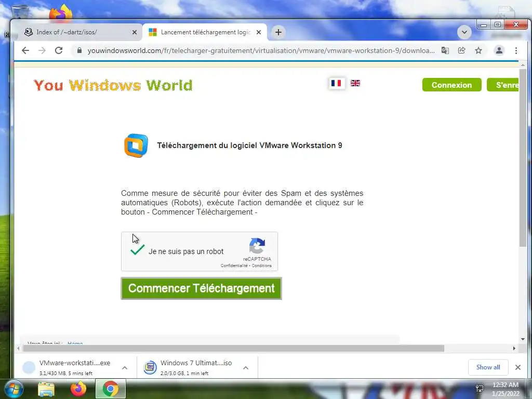Screen dimensions: 532x399
Task: Open the Chrome profile avatar
Action: [x=499, y=50]
